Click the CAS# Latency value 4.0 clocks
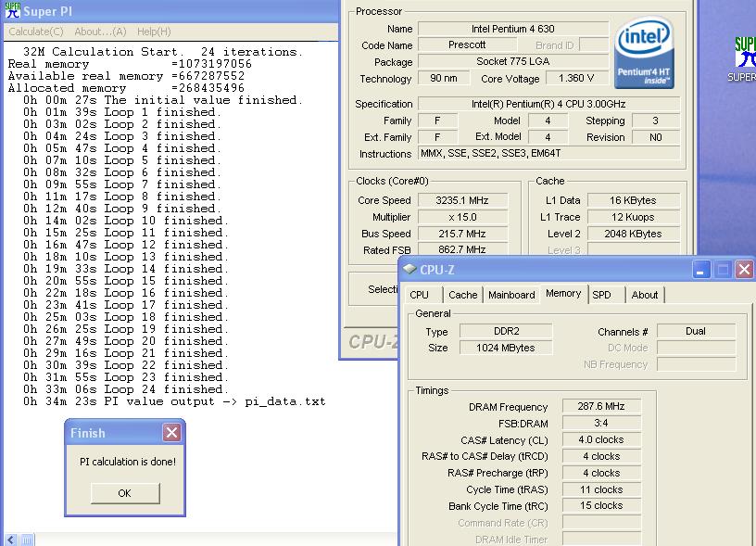The image size is (756, 546). pos(601,440)
